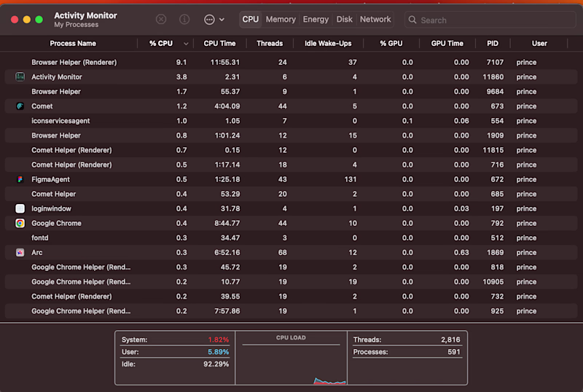Screen dimensions: 583x392
Task: Click the Arc process name
Action: pyautogui.click(x=37, y=253)
